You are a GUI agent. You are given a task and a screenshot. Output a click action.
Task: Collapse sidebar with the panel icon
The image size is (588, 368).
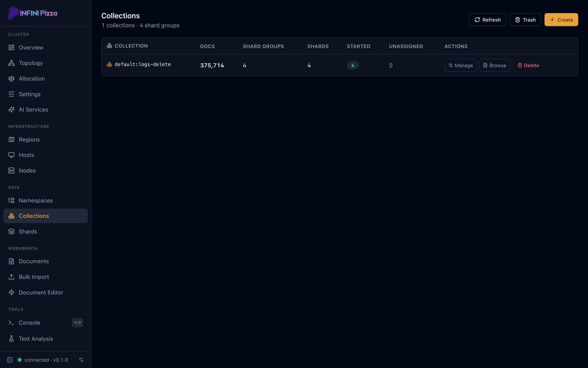[x=10, y=360]
